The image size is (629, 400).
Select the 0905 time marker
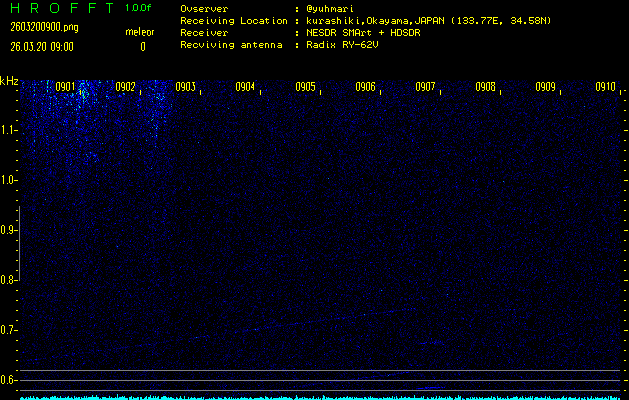coord(305,87)
